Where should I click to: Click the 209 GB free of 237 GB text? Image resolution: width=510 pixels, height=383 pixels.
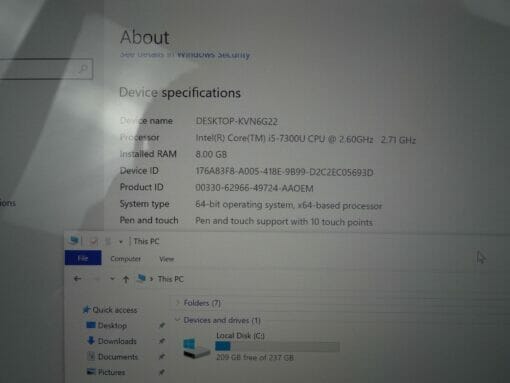point(255,358)
